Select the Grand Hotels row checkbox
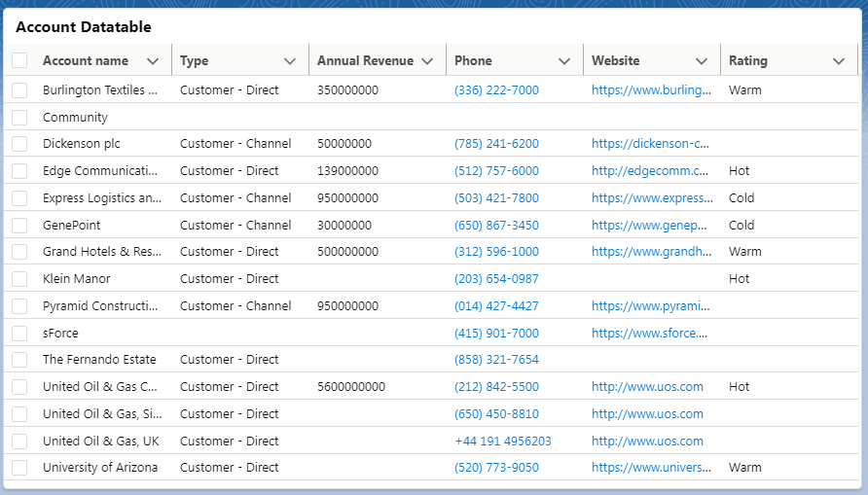Screen dimensions: 868x495 coord(19,252)
